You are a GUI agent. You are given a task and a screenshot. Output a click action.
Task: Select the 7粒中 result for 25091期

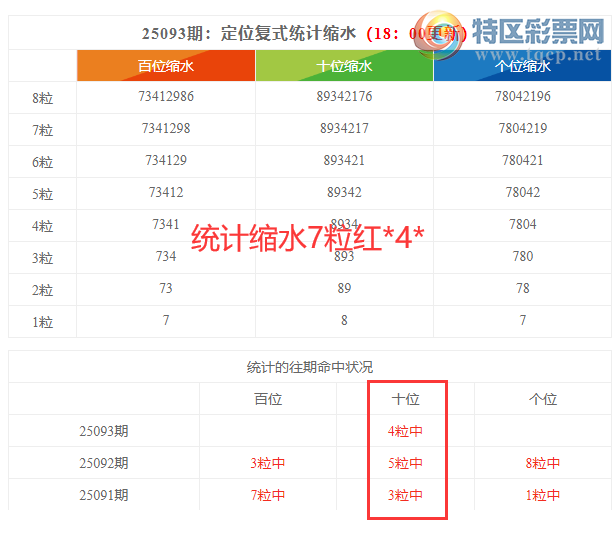coord(267,495)
